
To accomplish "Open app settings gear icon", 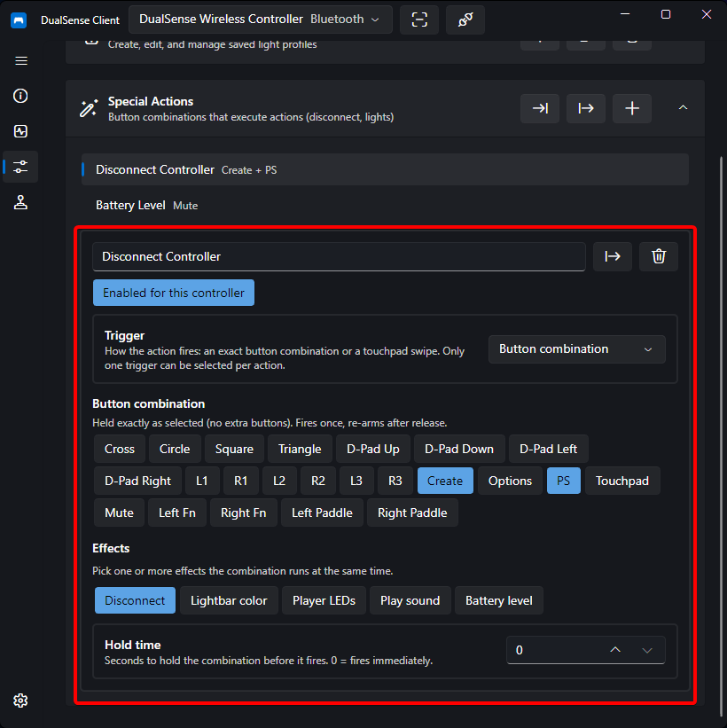I will point(20,701).
